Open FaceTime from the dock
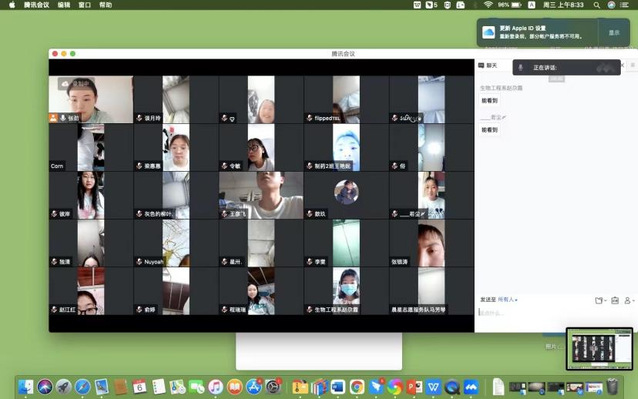Screen dimensions: 638x399 click(x=197, y=387)
